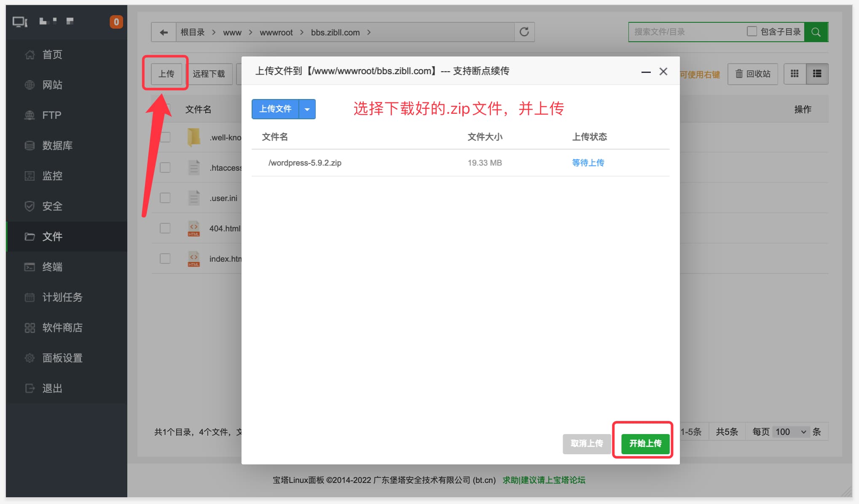Open the 每页 100 items dropdown
859x504 pixels.
[791, 432]
